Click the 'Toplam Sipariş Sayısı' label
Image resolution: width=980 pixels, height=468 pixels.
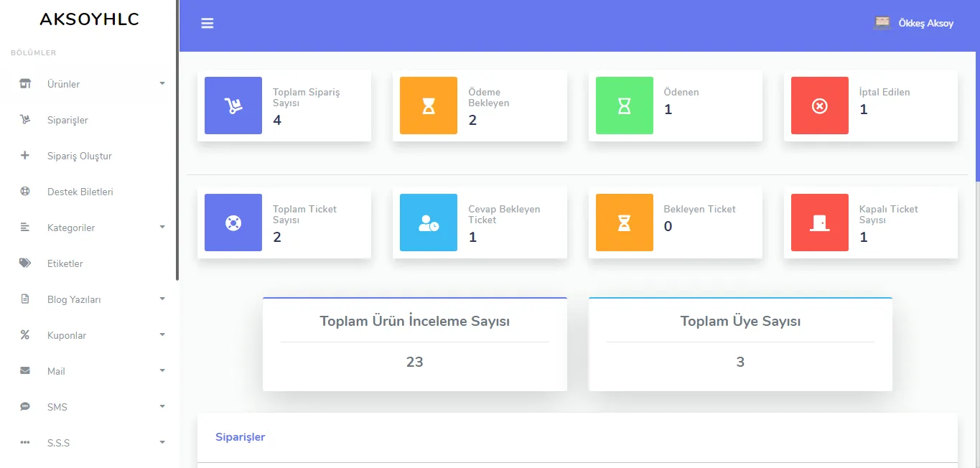click(307, 98)
